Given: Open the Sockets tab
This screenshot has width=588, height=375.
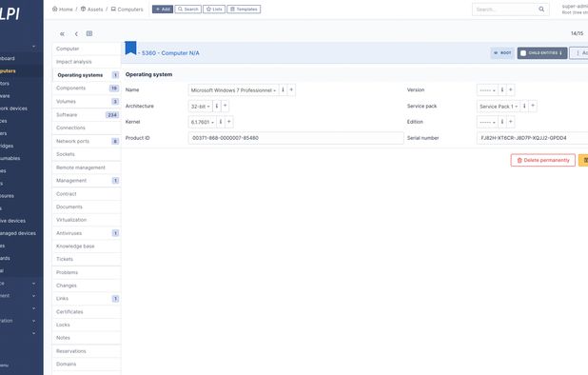Looking at the screenshot, I should pos(87,154).
